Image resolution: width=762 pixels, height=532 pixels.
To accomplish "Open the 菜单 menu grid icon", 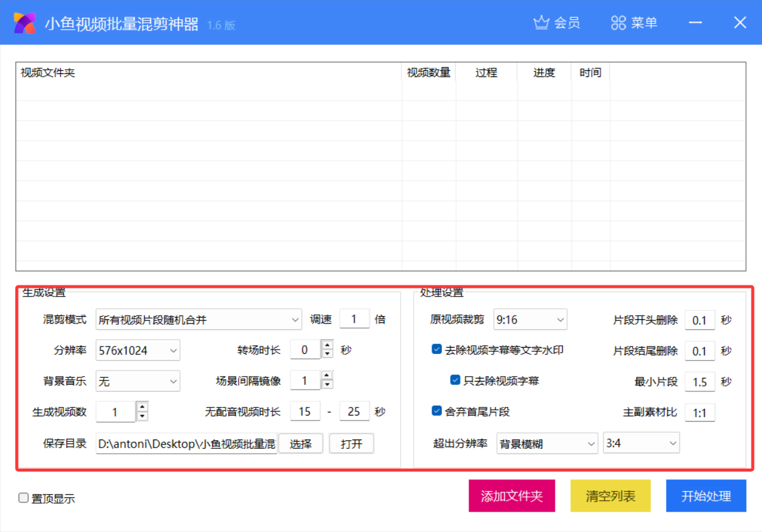I will (x=618, y=23).
